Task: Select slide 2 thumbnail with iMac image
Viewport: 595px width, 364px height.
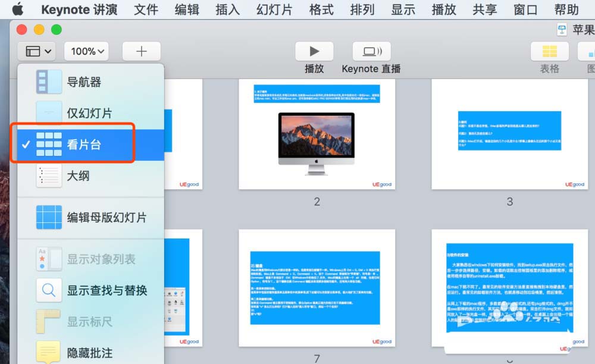Action: click(317, 134)
